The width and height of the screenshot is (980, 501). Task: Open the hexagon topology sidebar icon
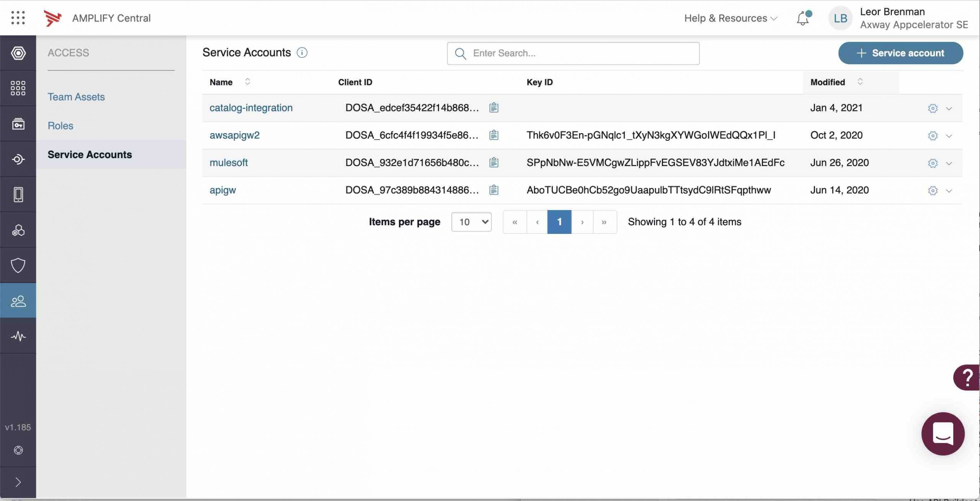point(18,53)
